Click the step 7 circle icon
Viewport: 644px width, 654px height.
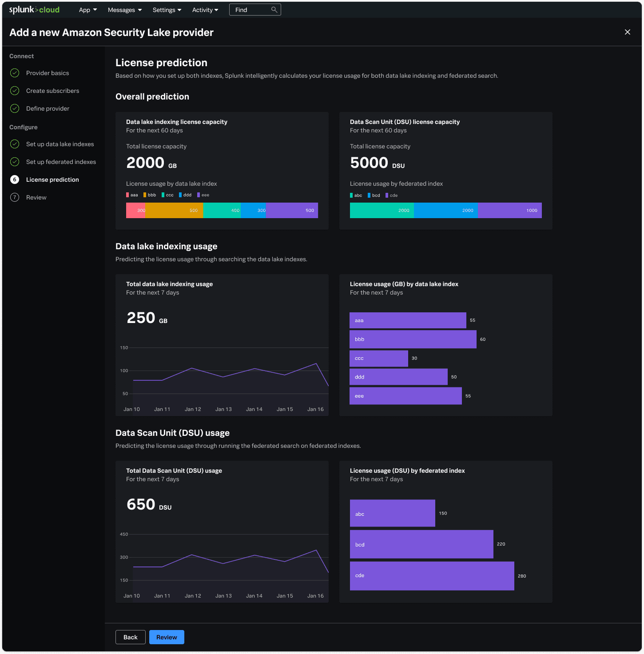click(15, 197)
